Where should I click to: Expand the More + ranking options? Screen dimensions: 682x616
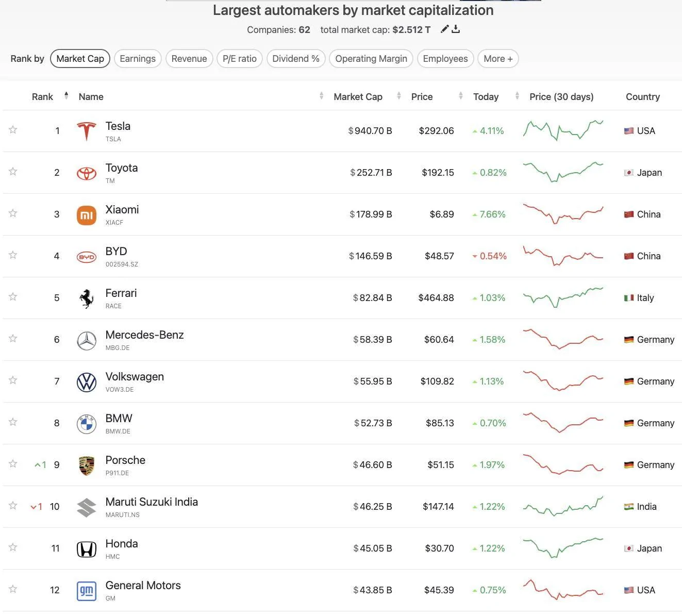pos(498,59)
